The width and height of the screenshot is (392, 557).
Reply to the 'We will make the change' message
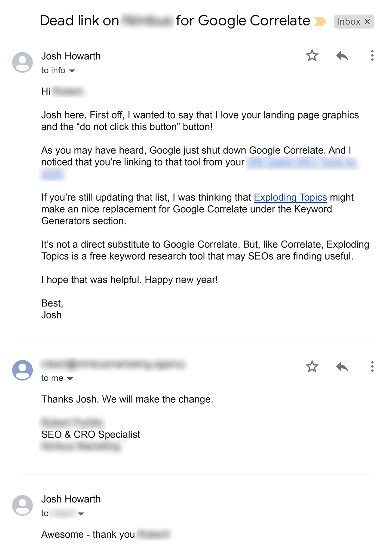342,367
